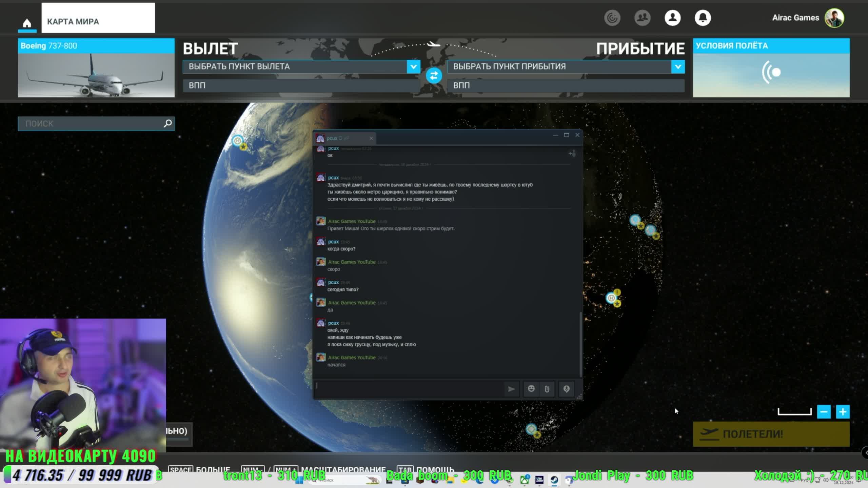Expand the departure dropdown arrow
Viewport: 868px width, 488px height.
pyautogui.click(x=413, y=67)
